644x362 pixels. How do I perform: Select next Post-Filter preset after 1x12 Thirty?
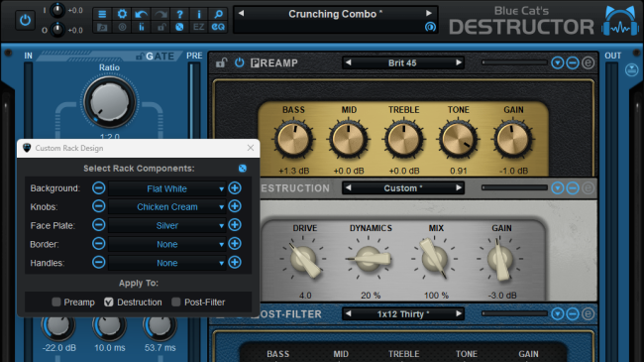(459, 313)
